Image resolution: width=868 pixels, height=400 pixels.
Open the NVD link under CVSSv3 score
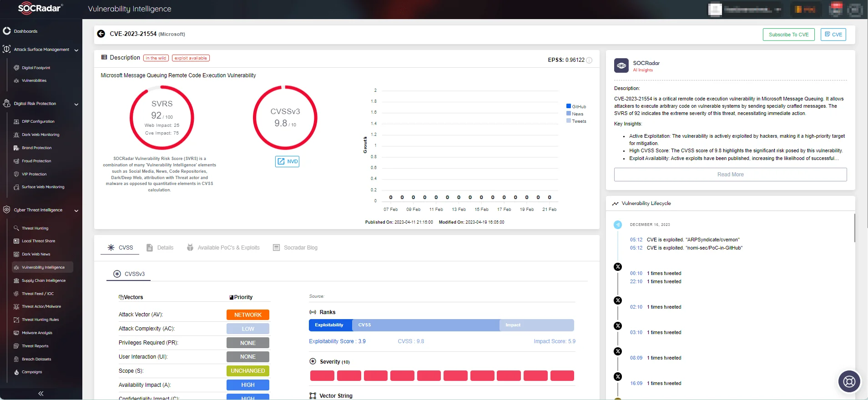(x=288, y=161)
